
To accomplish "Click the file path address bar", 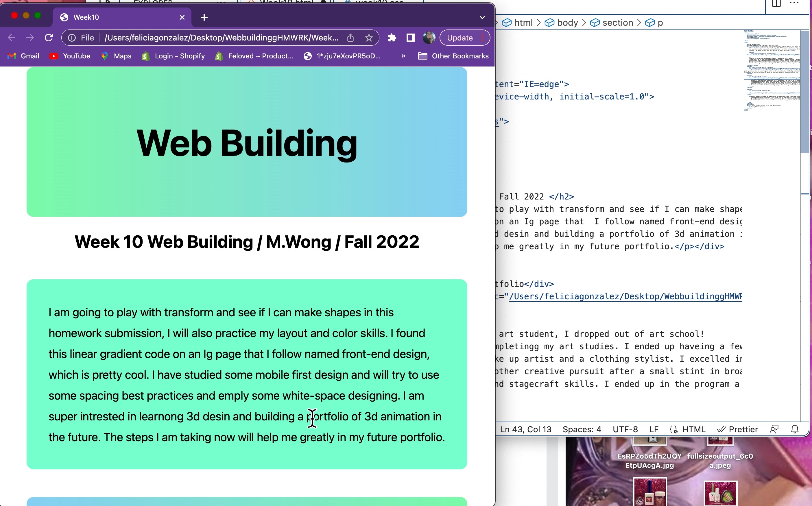I will click(x=221, y=38).
